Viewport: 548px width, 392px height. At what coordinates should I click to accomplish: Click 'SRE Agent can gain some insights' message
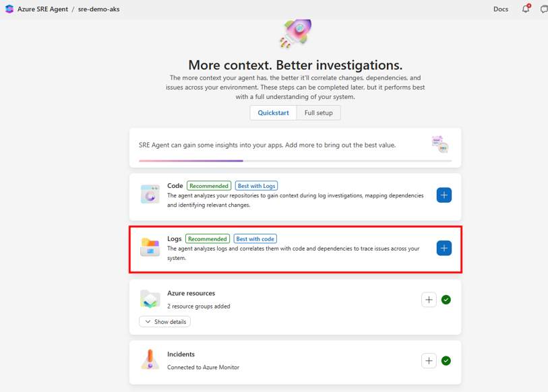(267, 145)
